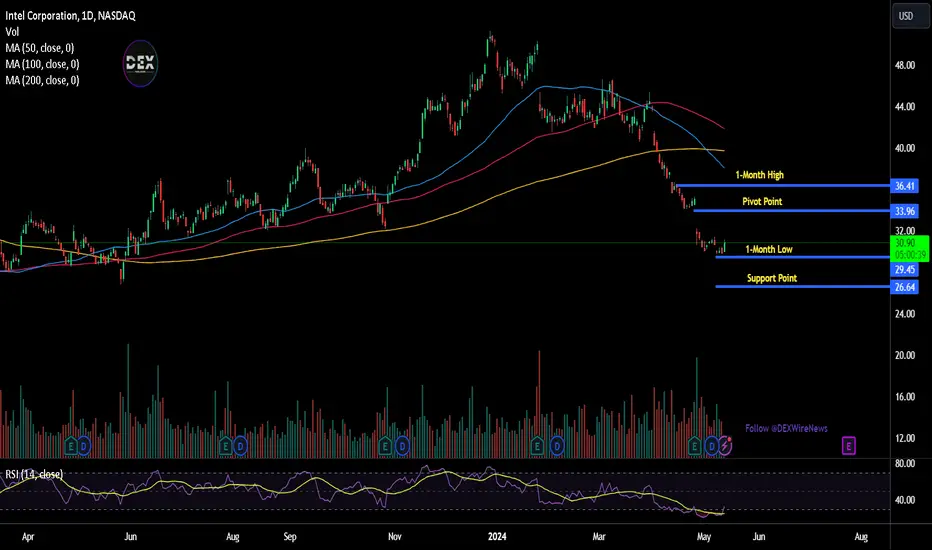
Task: Click the round DEX logo badge
Action: [x=140, y=63]
